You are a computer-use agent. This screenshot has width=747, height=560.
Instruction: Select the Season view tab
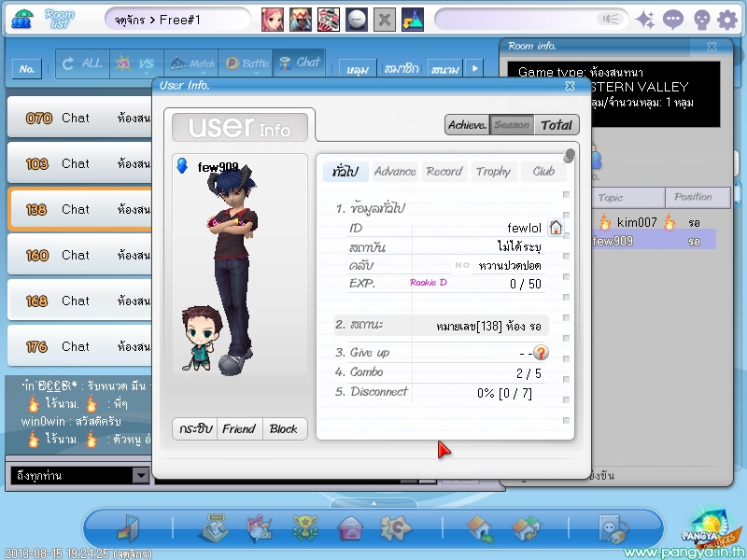tap(512, 125)
